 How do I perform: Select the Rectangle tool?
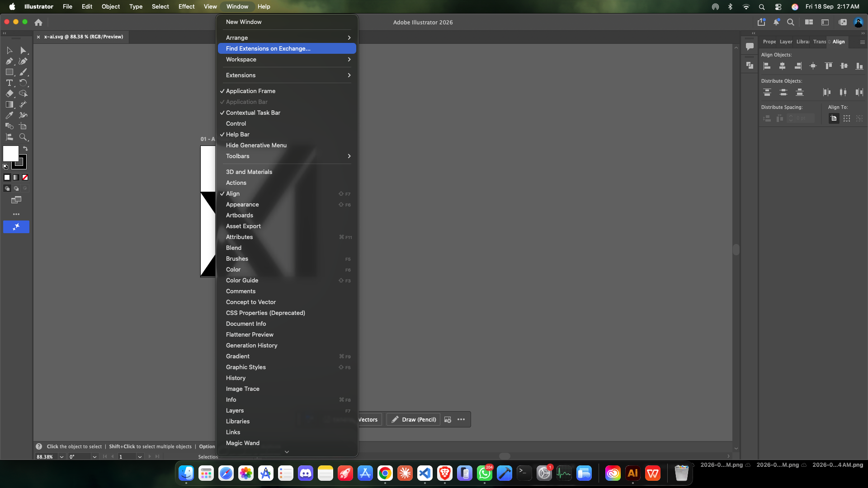(x=9, y=72)
